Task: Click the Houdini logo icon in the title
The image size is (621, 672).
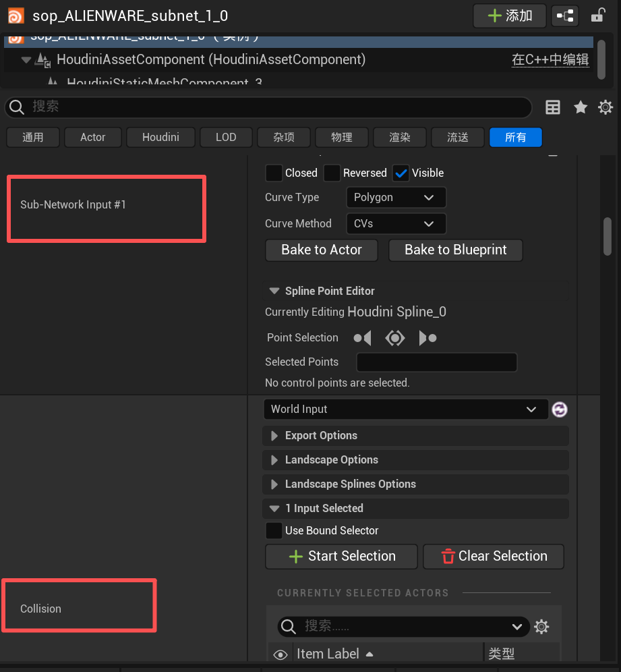Action: coord(16,16)
